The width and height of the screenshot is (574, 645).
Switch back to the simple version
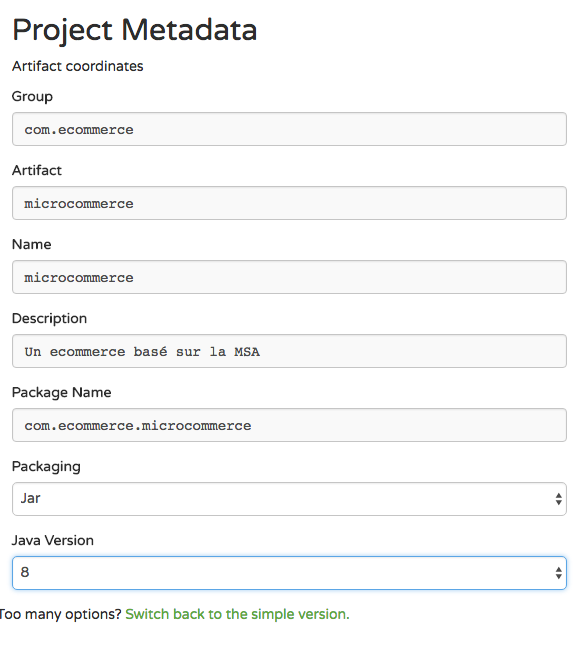click(237, 614)
